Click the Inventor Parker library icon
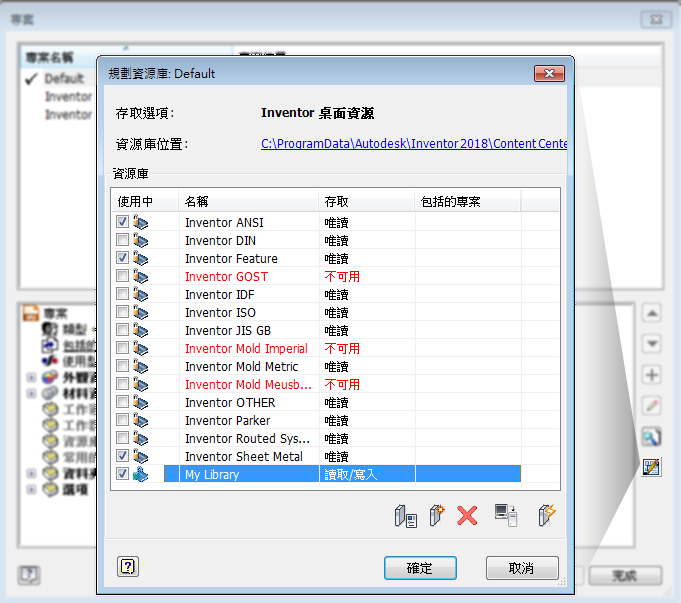This screenshot has width=681, height=603. [x=140, y=421]
